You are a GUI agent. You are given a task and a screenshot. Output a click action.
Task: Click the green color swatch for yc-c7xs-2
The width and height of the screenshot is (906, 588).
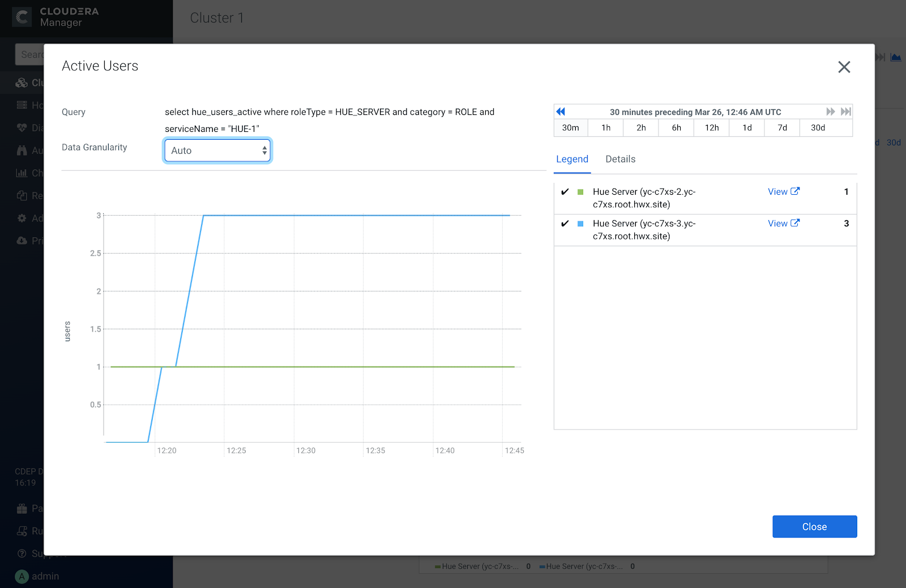(x=580, y=192)
